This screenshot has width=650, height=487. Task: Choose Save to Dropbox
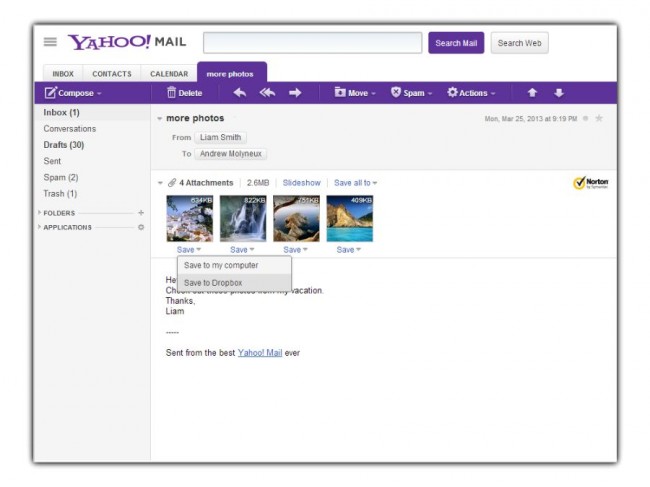pos(234,283)
